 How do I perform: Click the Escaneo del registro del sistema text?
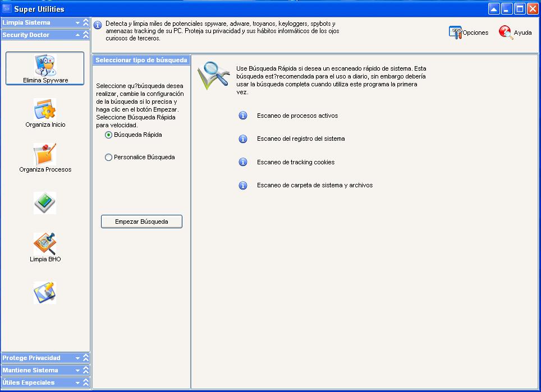pyautogui.click(x=301, y=139)
